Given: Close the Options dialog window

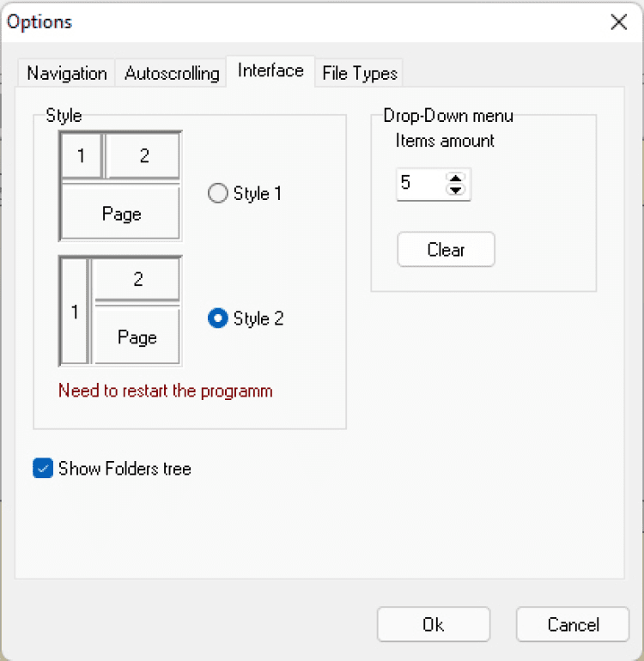Looking at the screenshot, I should click(618, 22).
